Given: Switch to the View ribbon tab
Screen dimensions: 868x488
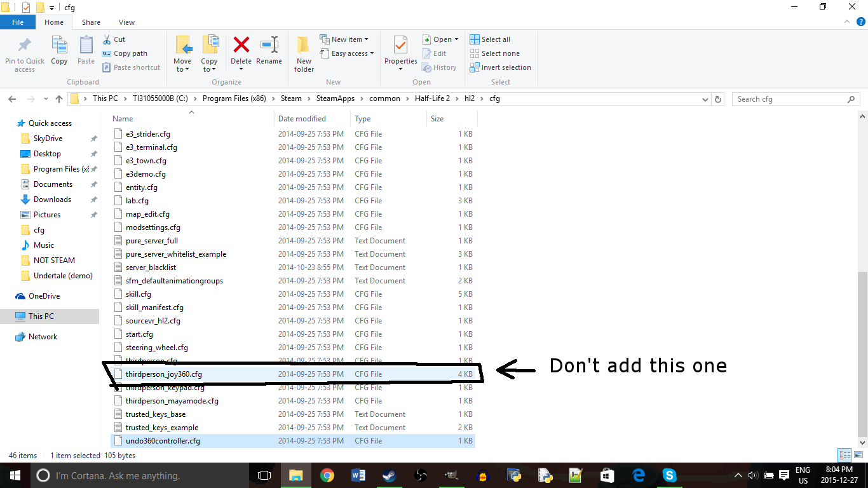Looking at the screenshot, I should (x=126, y=22).
